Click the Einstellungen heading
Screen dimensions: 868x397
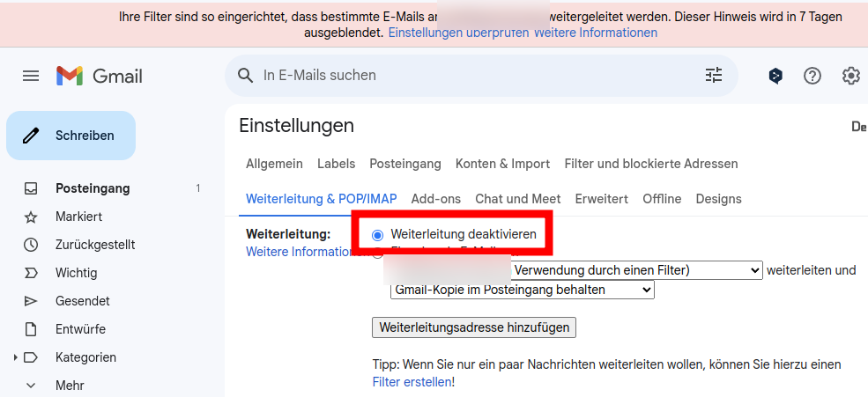click(297, 126)
